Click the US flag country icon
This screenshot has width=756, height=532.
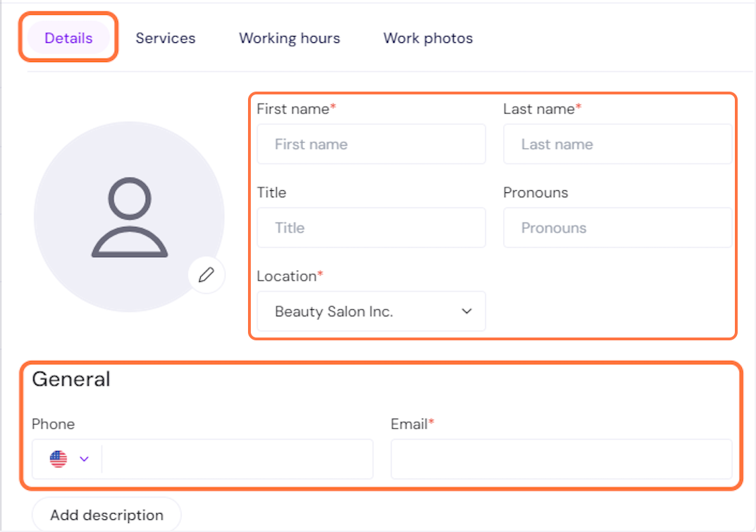(58, 459)
